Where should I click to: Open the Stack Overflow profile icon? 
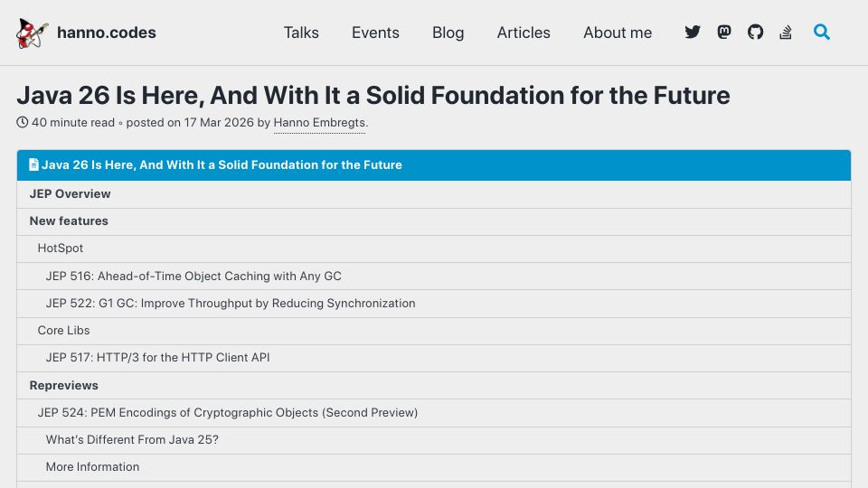point(786,33)
